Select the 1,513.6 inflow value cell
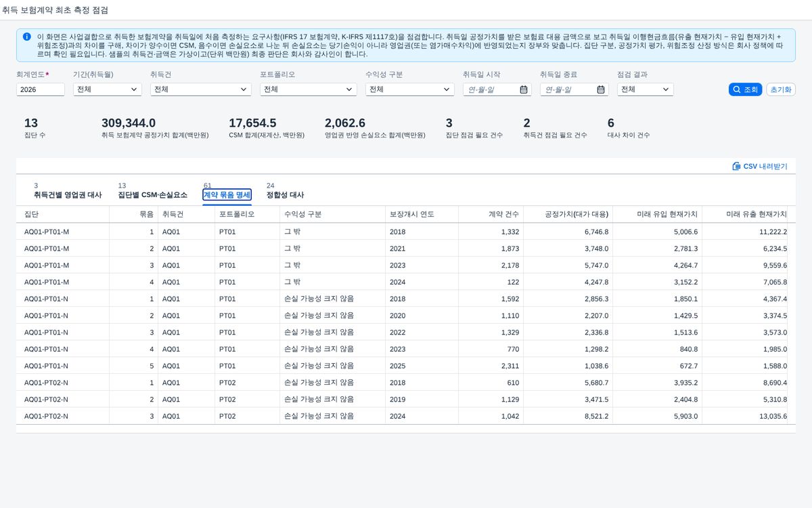 [658, 333]
